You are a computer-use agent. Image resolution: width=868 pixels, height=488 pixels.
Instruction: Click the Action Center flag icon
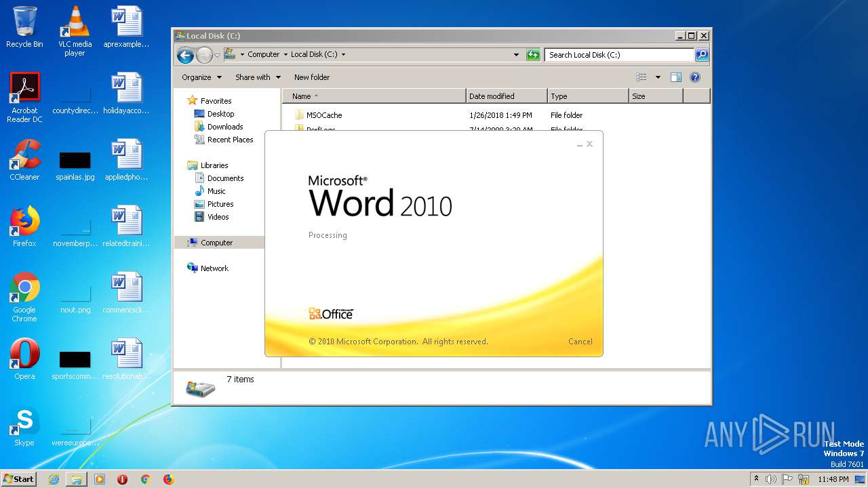787,479
